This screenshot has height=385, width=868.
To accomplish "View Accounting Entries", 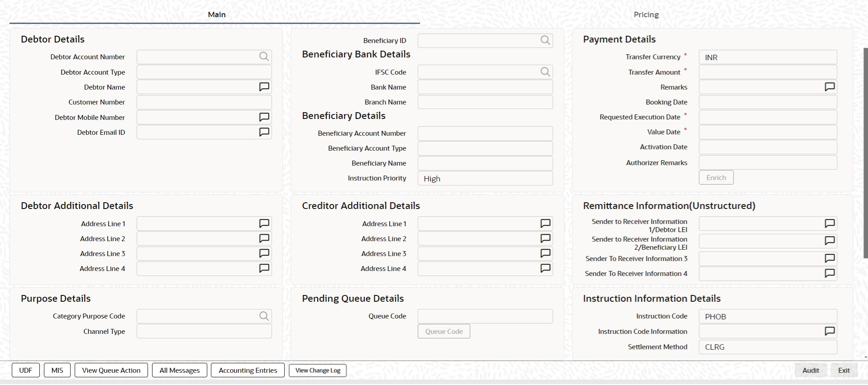I will pos(248,370).
